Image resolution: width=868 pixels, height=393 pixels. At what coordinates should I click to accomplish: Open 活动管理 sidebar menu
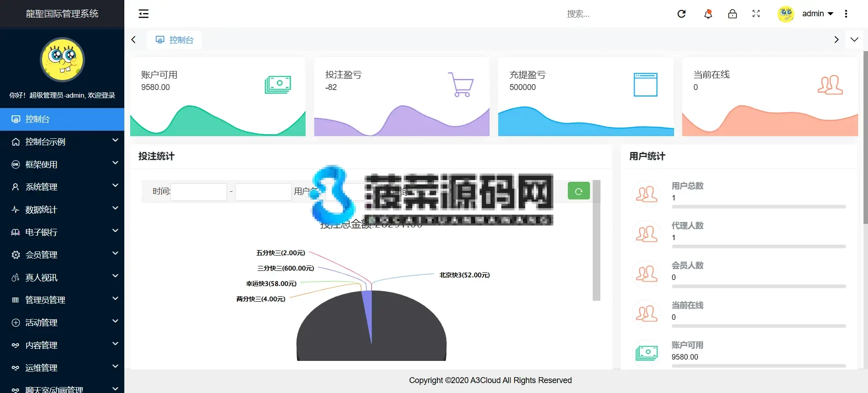62,322
